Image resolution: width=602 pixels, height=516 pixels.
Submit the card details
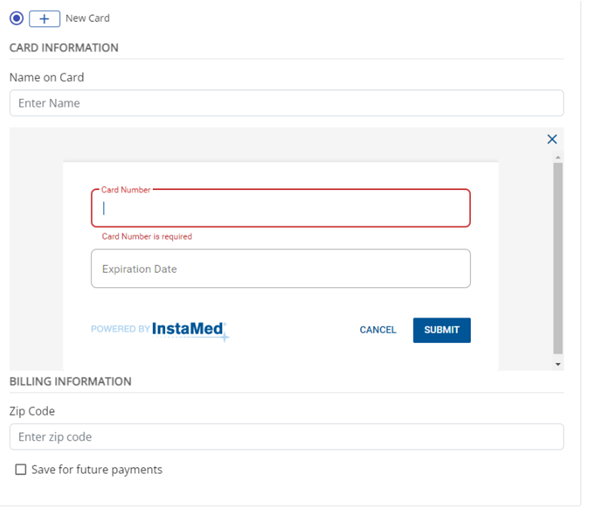point(442,330)
